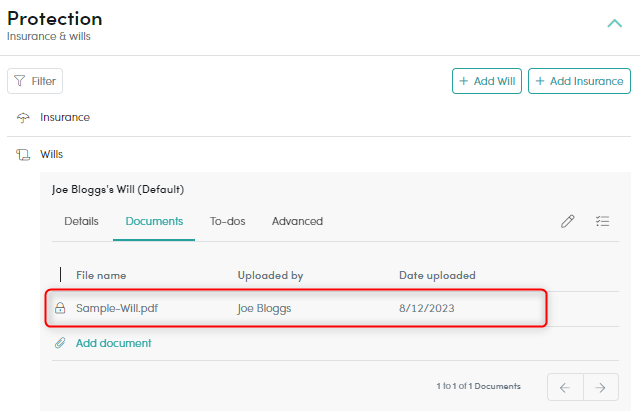Click the funnel filter icon
The width and height of the screenshot is (640, 415).
click(20, 81)
